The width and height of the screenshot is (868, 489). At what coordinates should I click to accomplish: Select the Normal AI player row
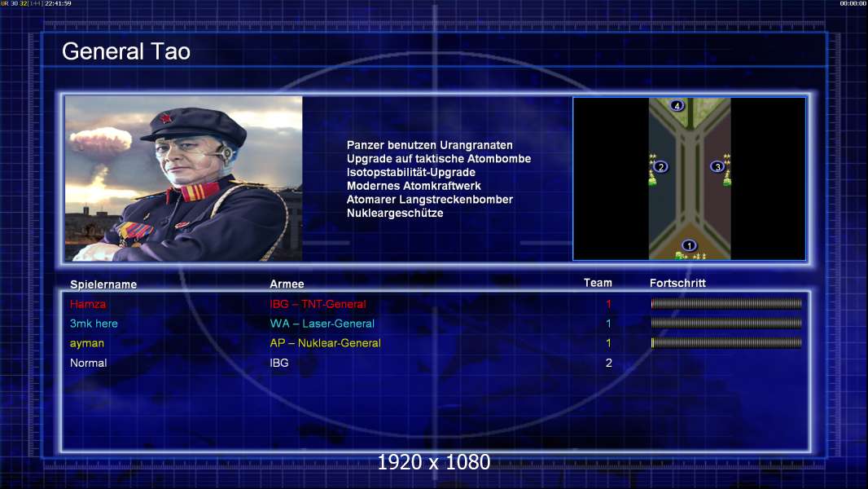pos(436,363)
